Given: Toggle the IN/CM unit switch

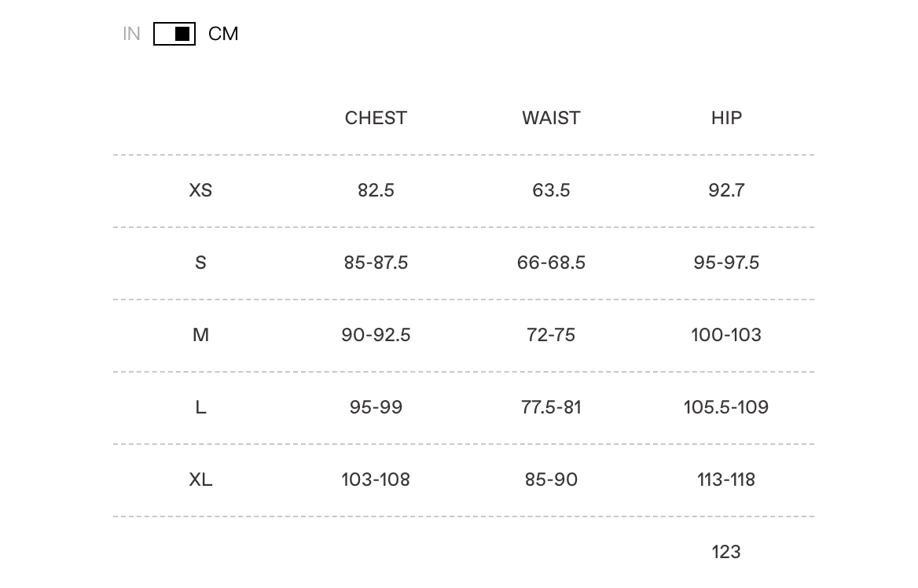Looking at the screenshot, I should tap(174, 34).
